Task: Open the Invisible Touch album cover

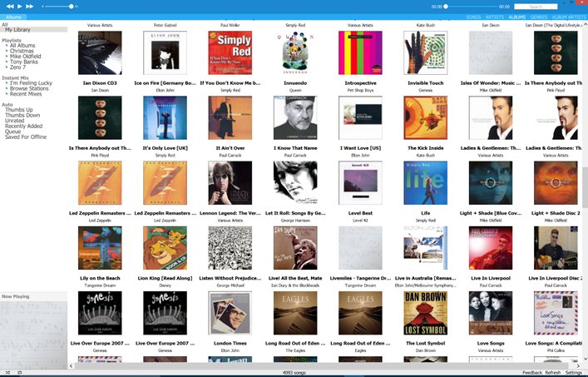Action: [x=426, y=53]
